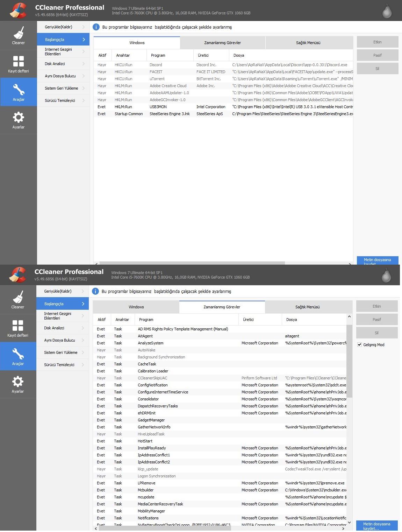
Task: Expand Disk Analizci chevron in upper window
Action: pyautogui.click(x=83, y=64)
